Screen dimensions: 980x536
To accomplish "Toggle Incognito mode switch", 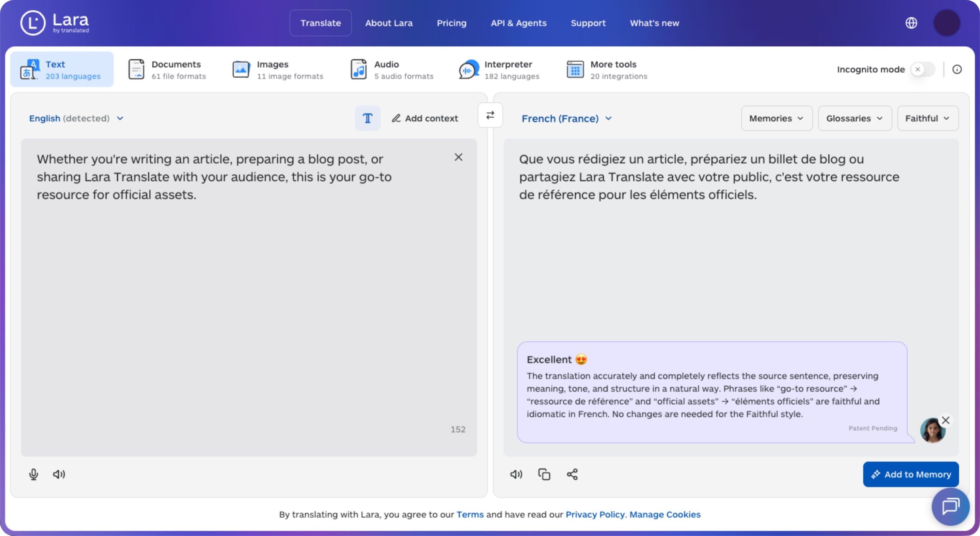I will tap(923, 69).
